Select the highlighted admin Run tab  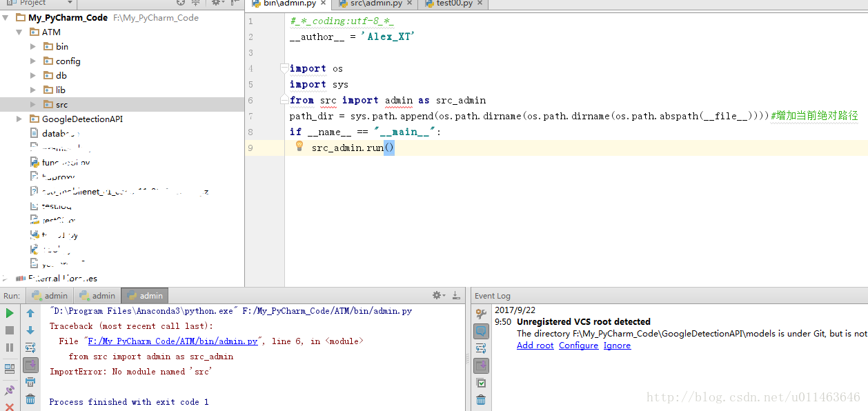point(144,296)
